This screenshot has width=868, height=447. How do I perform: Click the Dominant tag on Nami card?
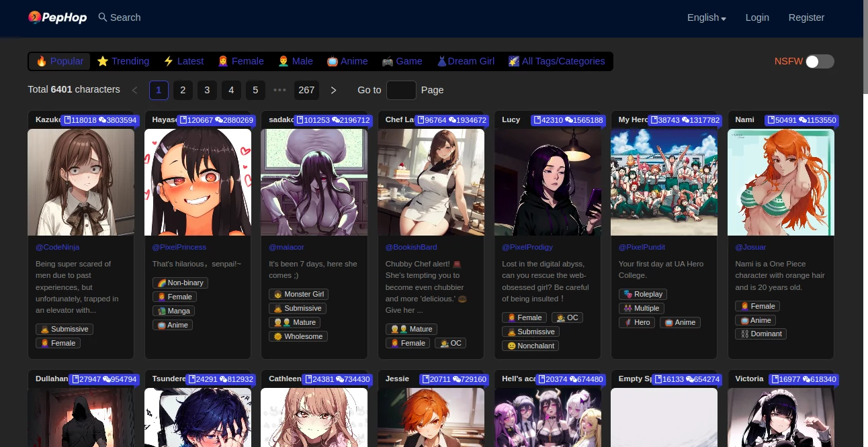761,334
